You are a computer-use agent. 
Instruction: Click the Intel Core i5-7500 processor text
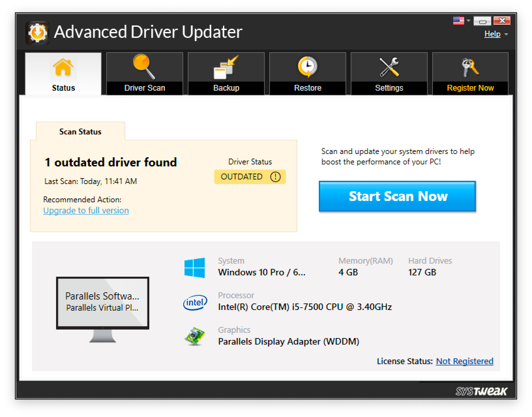(305, 307)
